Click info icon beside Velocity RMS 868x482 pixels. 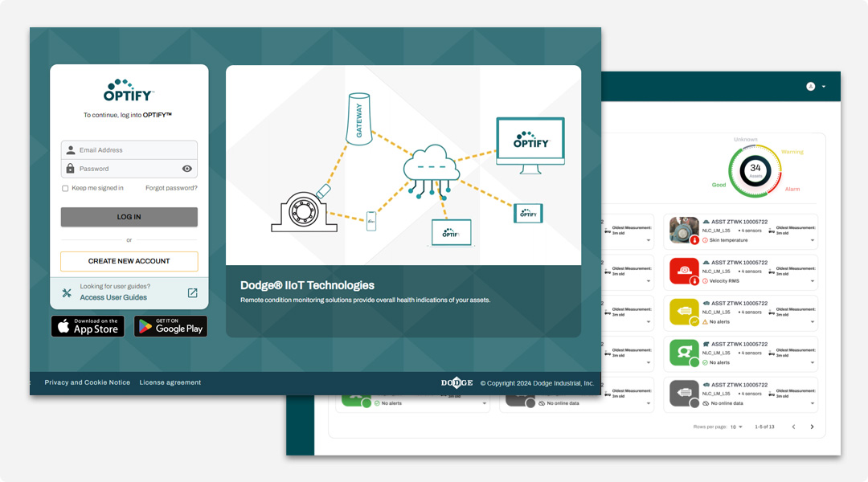[706, 281]
